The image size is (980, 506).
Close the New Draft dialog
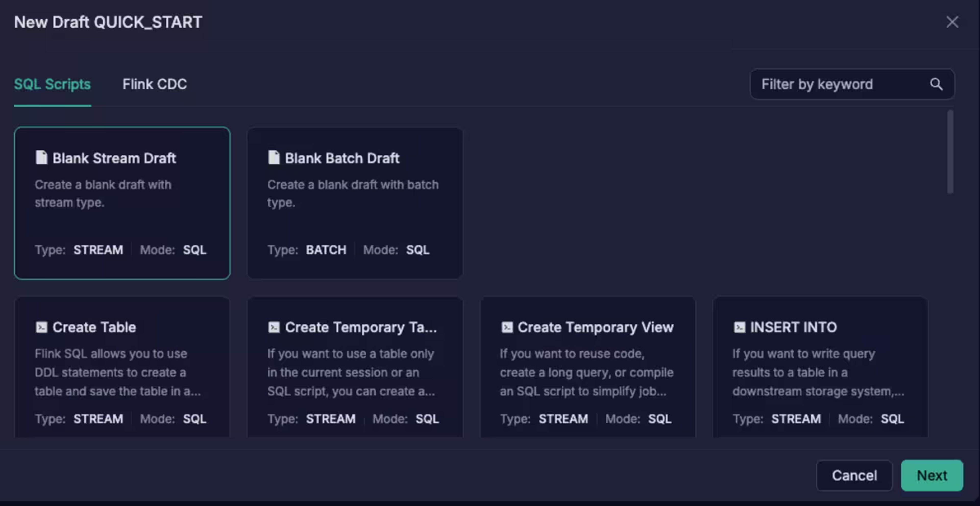coord(952,22)
